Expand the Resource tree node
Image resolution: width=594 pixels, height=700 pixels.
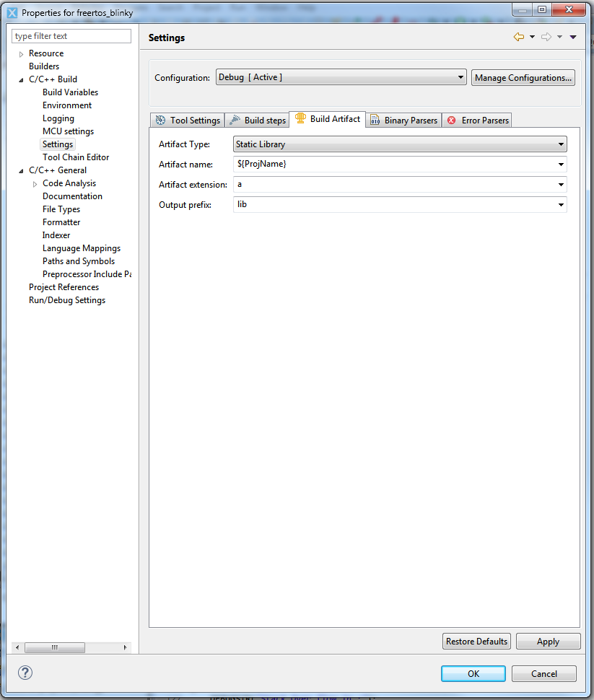(19, 53)
